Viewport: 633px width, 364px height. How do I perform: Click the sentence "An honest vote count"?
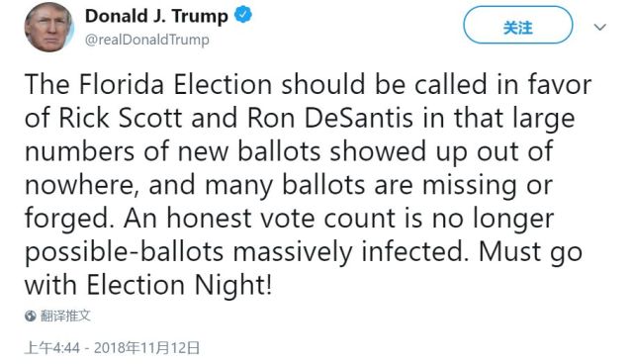click(x=259, y=219)
